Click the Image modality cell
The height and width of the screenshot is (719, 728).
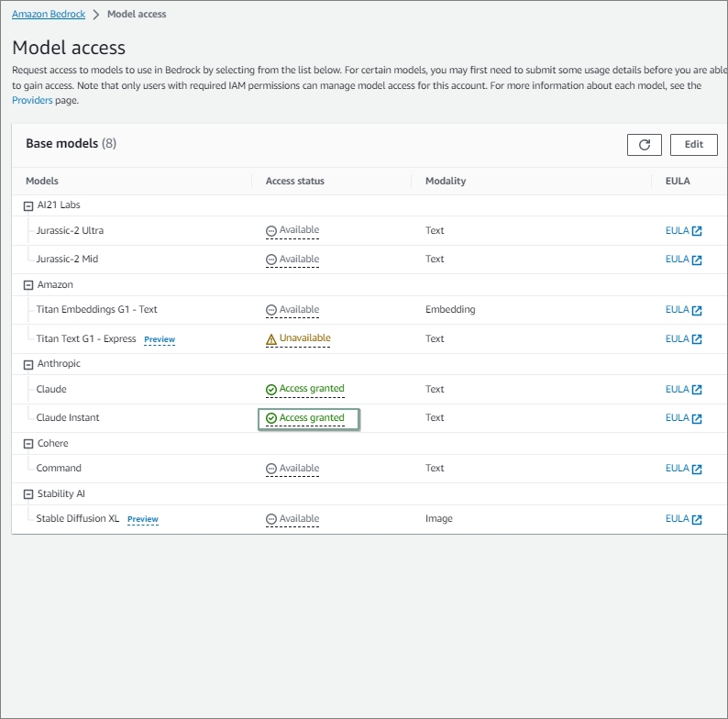(x=439, y=519)
